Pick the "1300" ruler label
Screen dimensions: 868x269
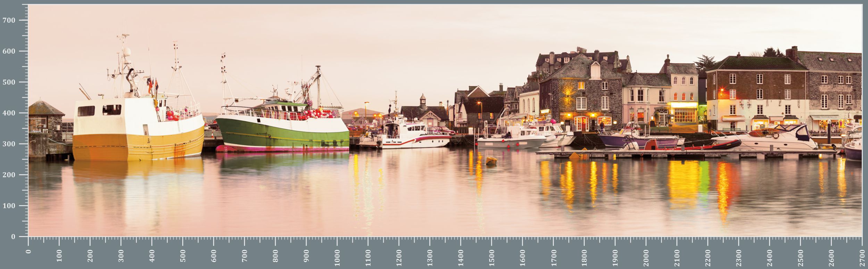pyautogui.click(x=430, y=258)
